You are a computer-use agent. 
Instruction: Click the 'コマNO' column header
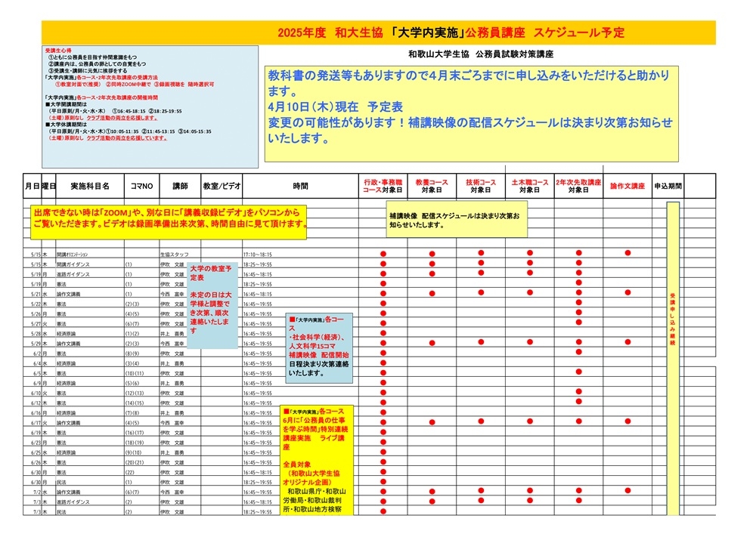[x=142, y=187]
